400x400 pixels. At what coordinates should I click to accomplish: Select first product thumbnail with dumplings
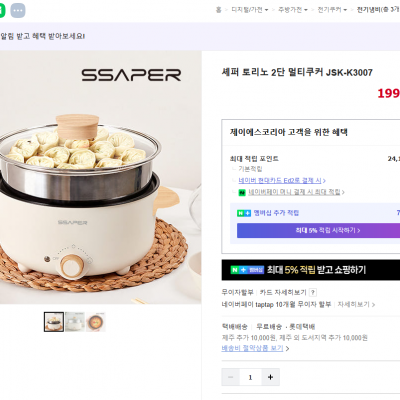pyautogui.click(x=54, y=322)
